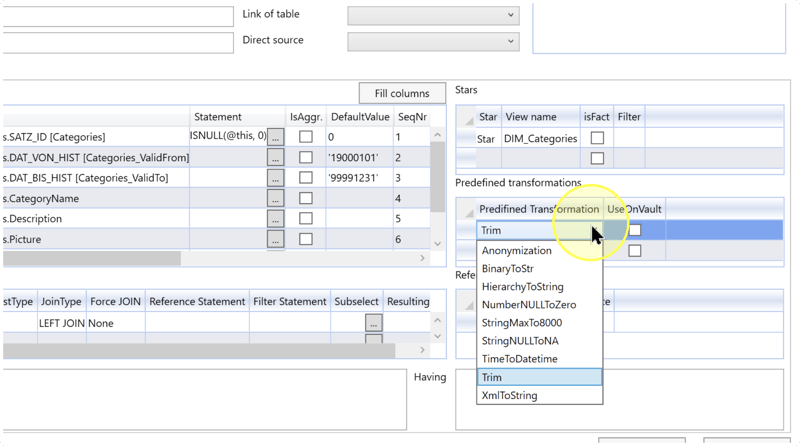The width and height of the screenshot is (800, 446).
Task: Open the Direct source dropdown
Action: 433,41
